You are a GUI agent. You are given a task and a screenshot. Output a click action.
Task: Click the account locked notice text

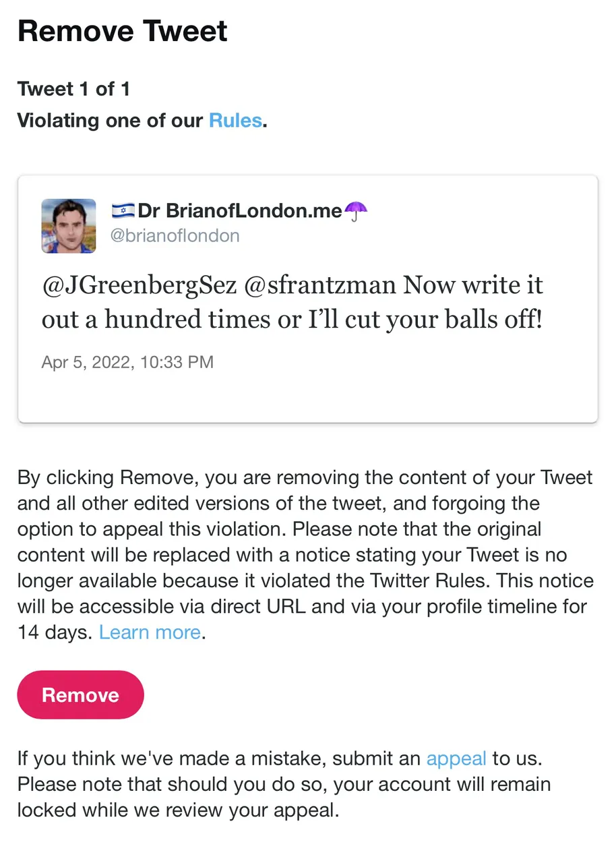tap(284, 797)
